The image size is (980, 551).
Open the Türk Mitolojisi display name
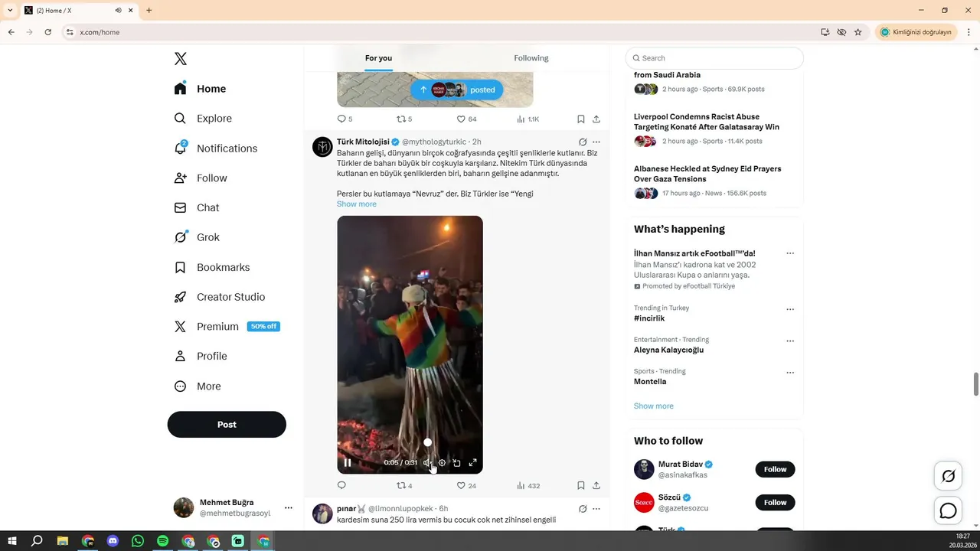[363, 142]
